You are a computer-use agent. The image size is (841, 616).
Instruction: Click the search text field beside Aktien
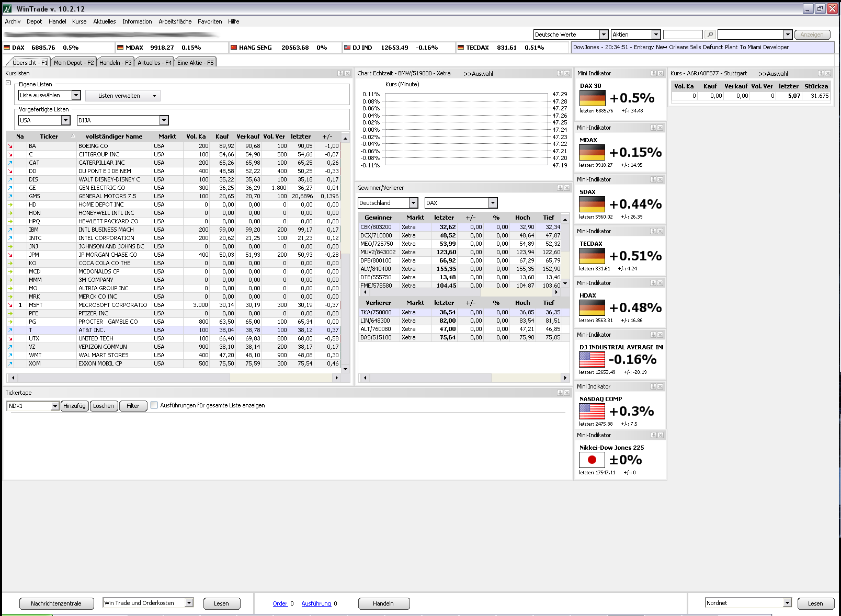[683, 35]
